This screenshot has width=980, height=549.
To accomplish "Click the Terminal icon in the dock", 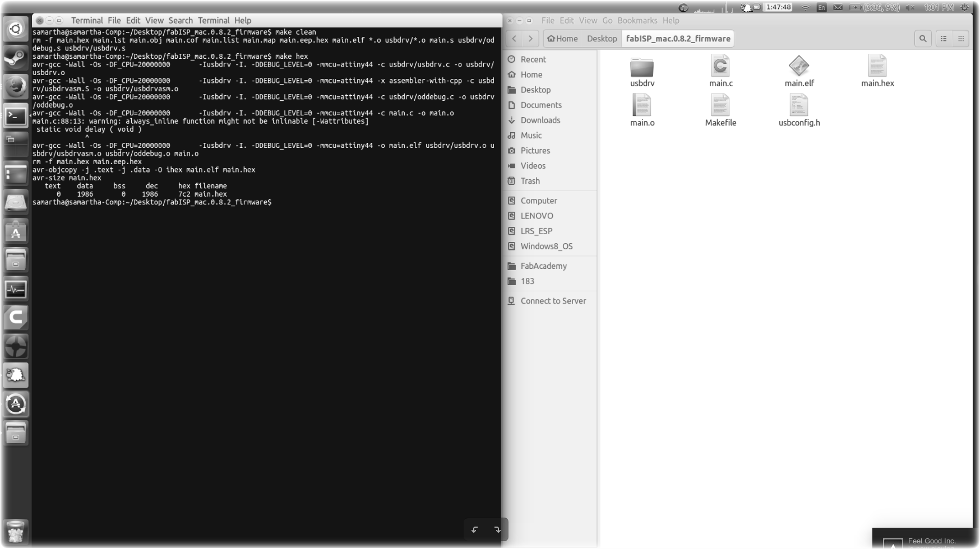I will (x=16, y=116).
